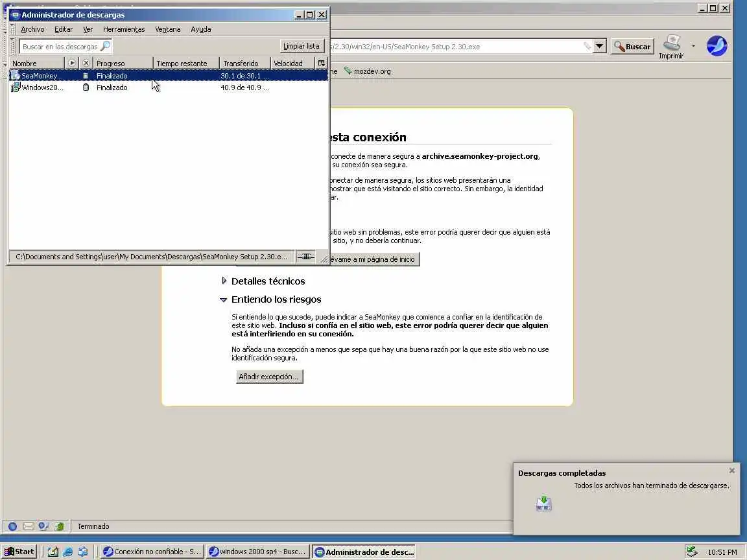Collapse the downloads search toolbar grippy
Image resolution: width=747 pixels, height=560 pixels.
(12, 46)
